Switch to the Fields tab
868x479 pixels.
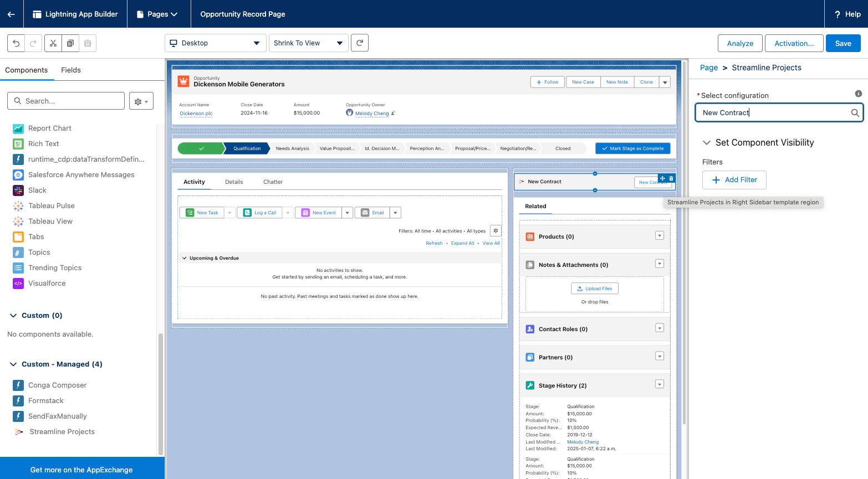pyautogui.click(x=71, y=70)
